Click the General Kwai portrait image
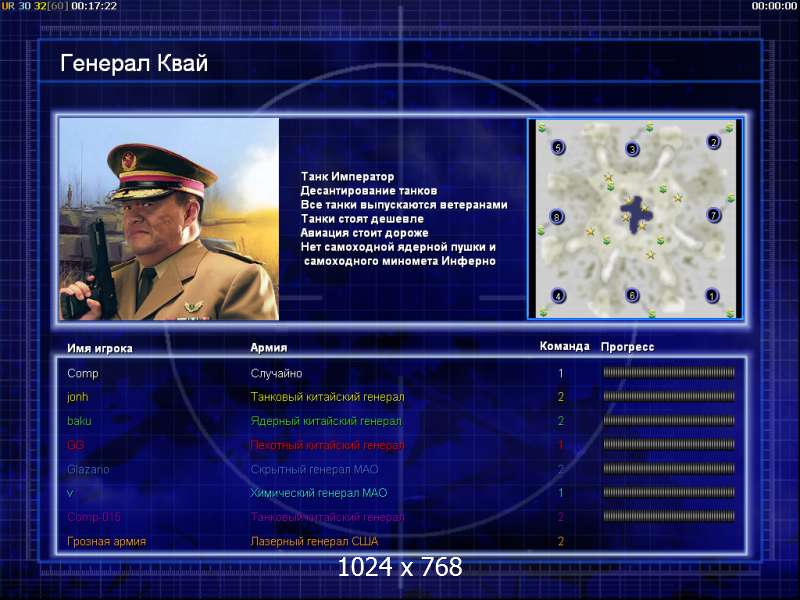The image size is (800, 600). (169, 219)
